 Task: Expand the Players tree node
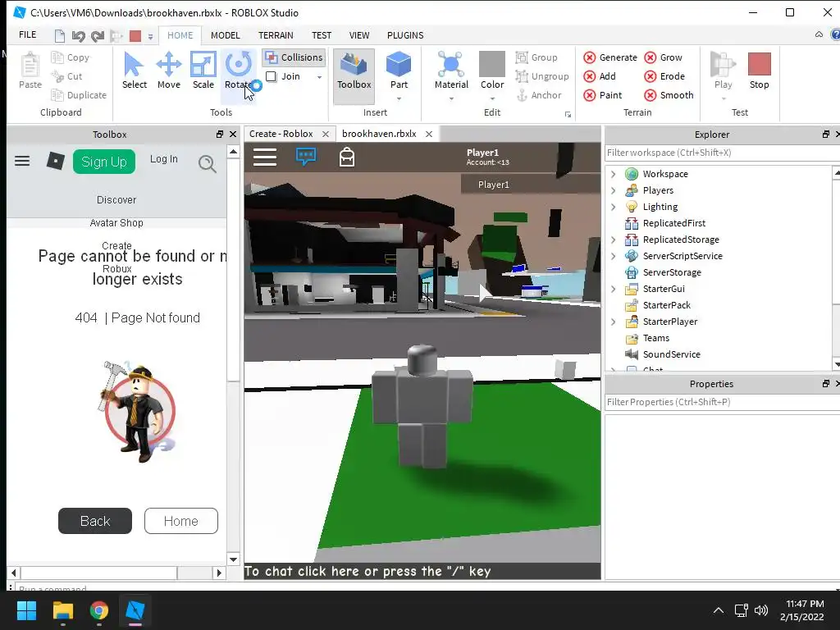pyautogui.click(x=614, y=190)
